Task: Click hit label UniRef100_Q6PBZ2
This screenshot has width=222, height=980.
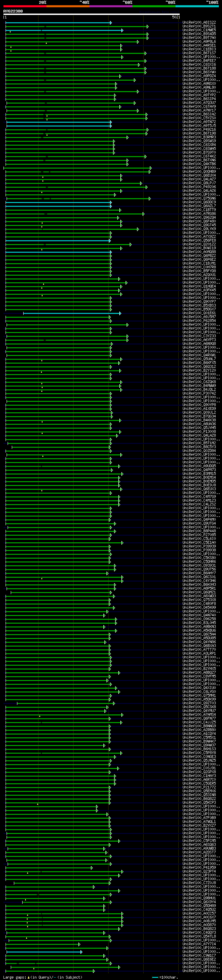Action: click(x=199, y=256)
